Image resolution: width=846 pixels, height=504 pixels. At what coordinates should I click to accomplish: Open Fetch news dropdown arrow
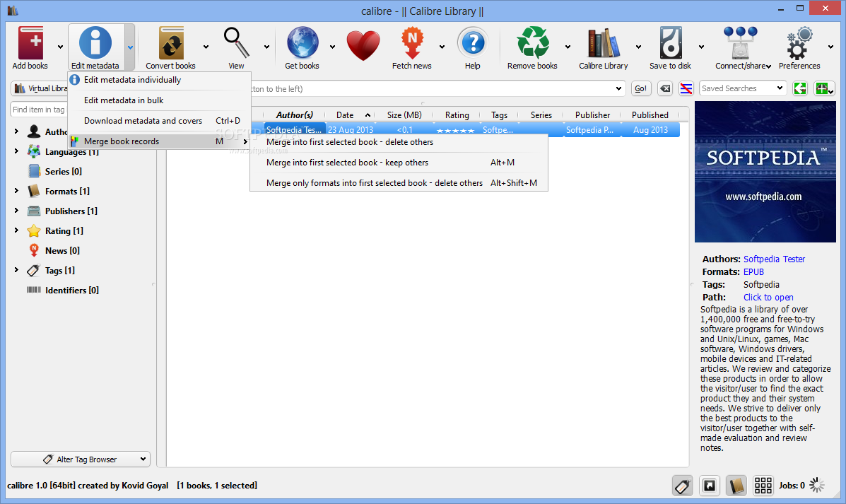tap(442, 47)
